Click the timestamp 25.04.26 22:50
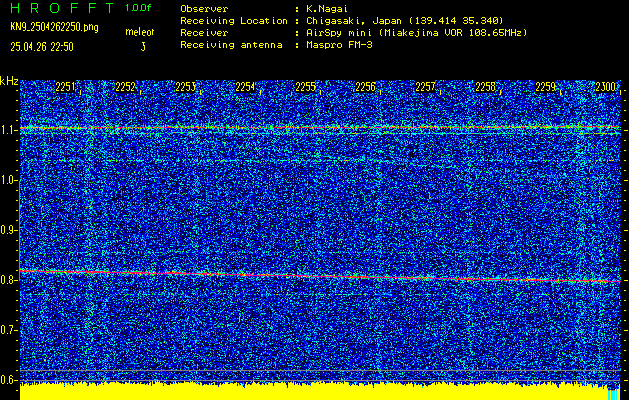This screenshot has height=400, width=629. pos(42,47)
